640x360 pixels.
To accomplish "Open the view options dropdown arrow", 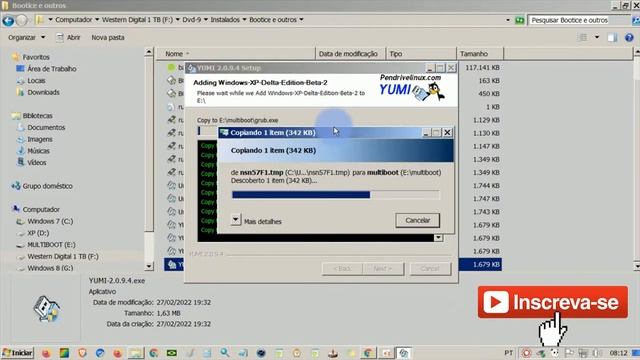I will coord(597,38).
